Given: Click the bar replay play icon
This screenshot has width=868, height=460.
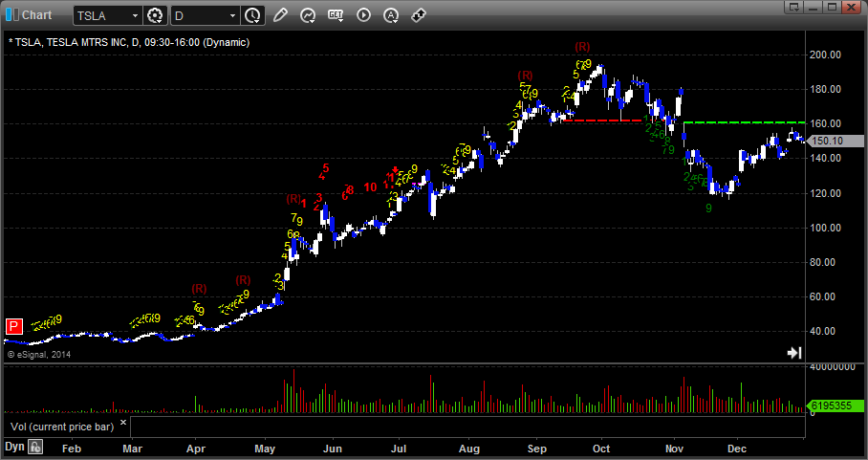Looking at the screenshot, I should (x=363, y=15).
